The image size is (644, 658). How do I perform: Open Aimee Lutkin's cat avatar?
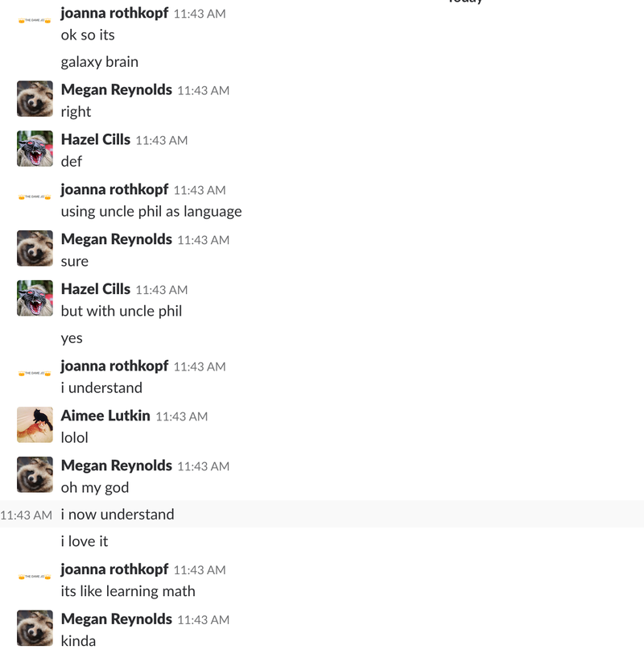[x=35, y=424]
